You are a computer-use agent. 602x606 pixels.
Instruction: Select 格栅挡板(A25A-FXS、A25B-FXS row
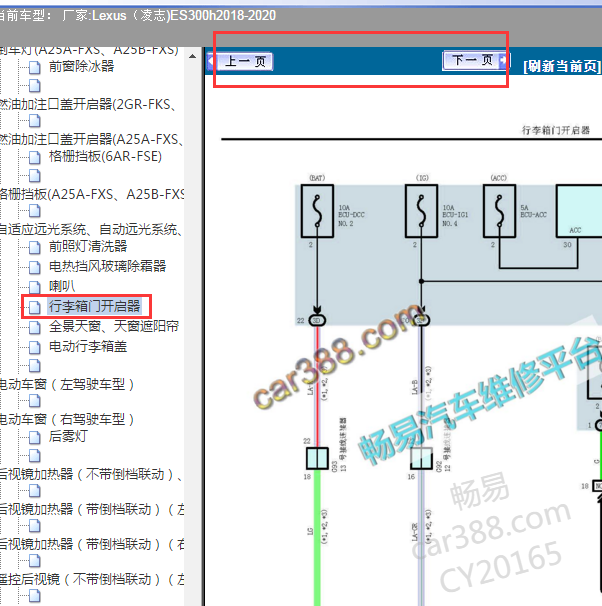click(x=92, y=194)
